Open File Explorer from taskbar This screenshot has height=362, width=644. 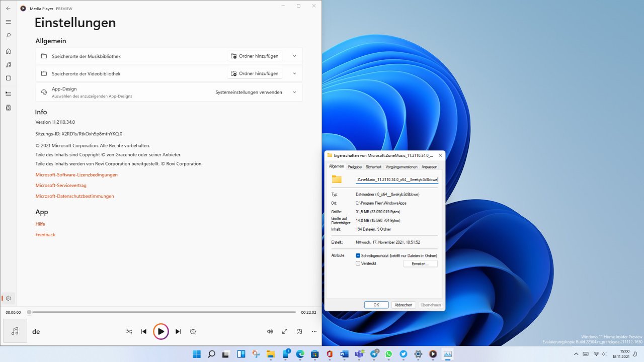click(271, 354)
